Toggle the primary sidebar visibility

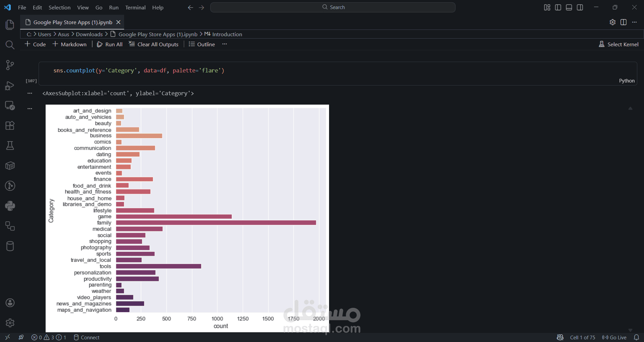coord(558,7)
